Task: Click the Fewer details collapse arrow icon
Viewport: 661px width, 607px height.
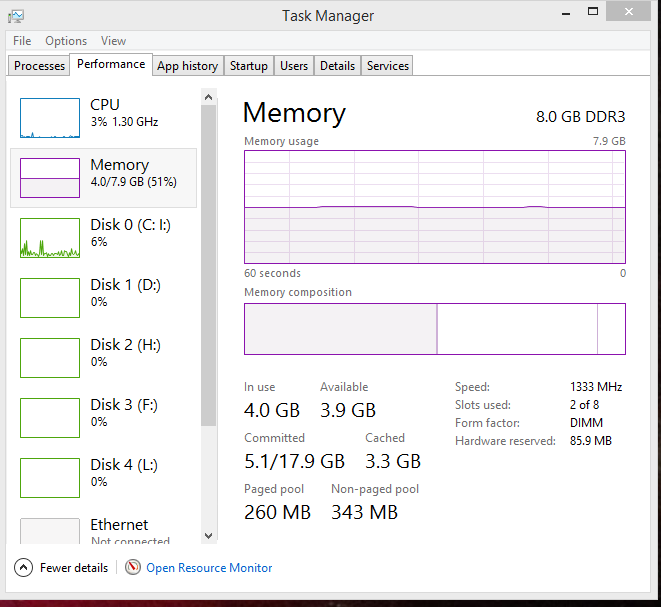Action: pos(23,567)
